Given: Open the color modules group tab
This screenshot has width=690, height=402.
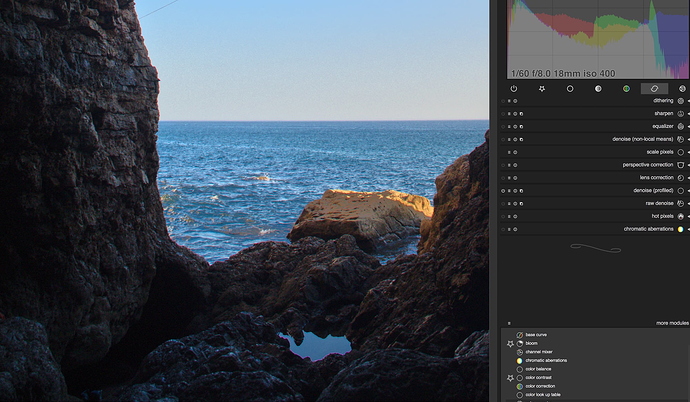Looking at the screenshot, I should (626, 88).
